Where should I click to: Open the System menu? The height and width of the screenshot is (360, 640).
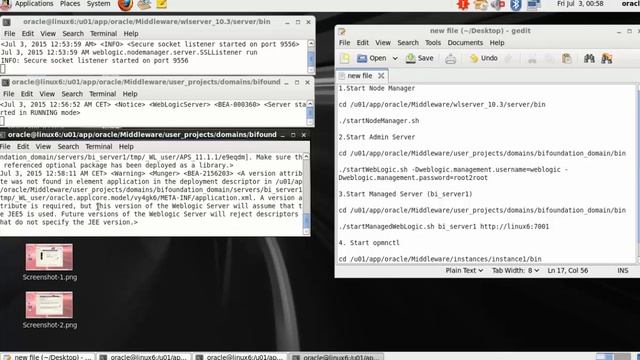click(98, 4)
